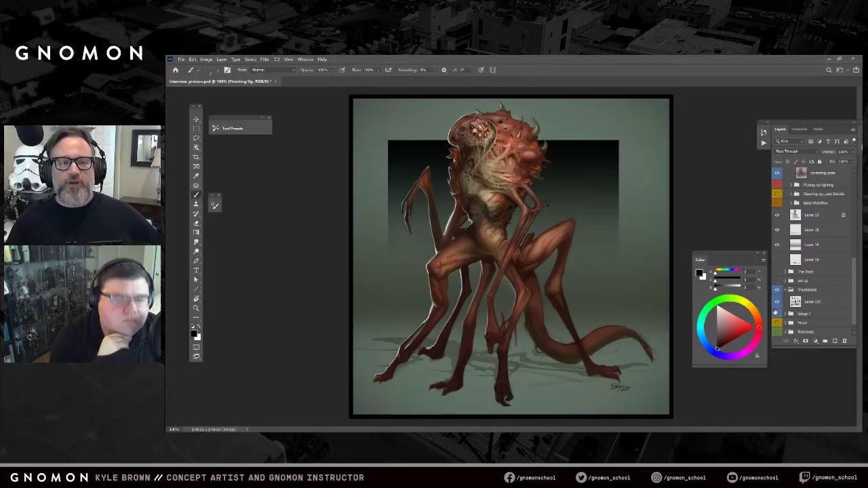
Task: Select the Path Selection arrow tool
Action: point(196,279)
